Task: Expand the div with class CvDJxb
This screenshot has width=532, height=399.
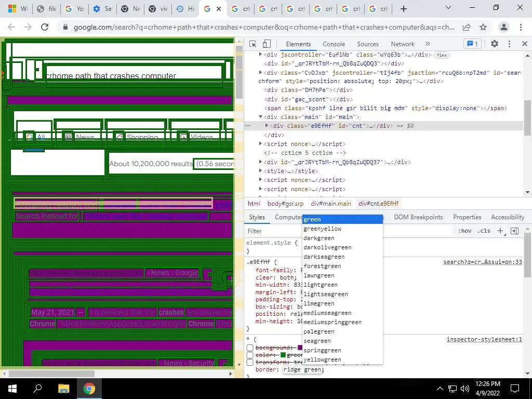Action: 260,72
